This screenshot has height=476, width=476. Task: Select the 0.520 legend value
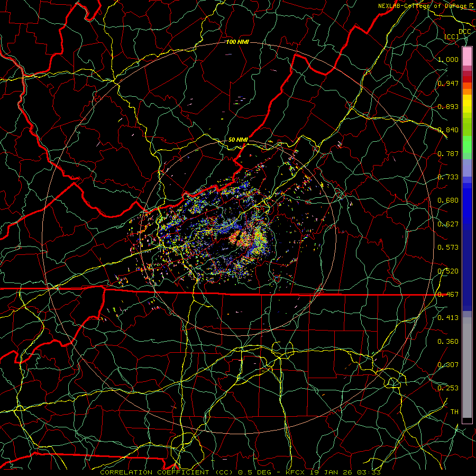coord(448,271)
